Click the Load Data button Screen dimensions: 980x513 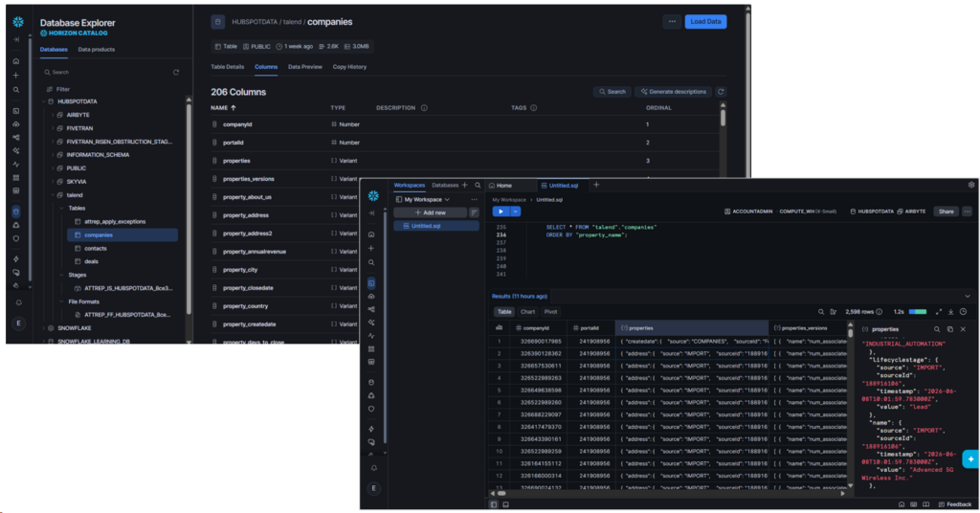click(x=705, y=22)
